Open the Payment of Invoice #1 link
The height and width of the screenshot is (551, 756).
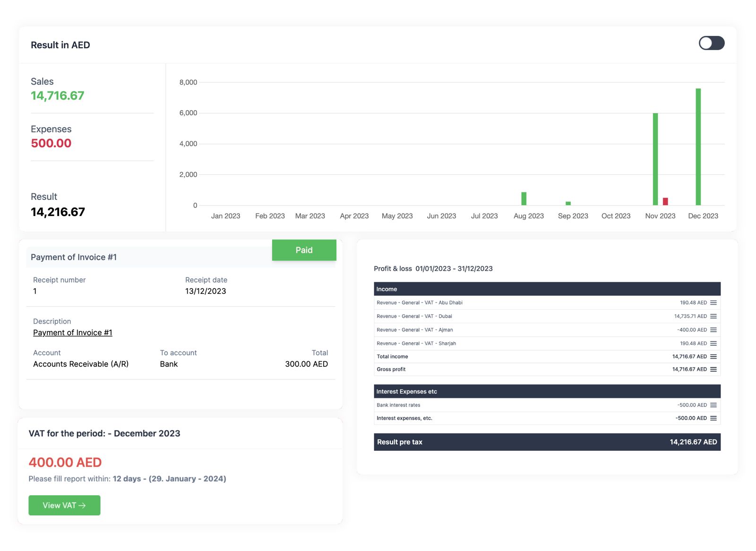tap(73, 333)
